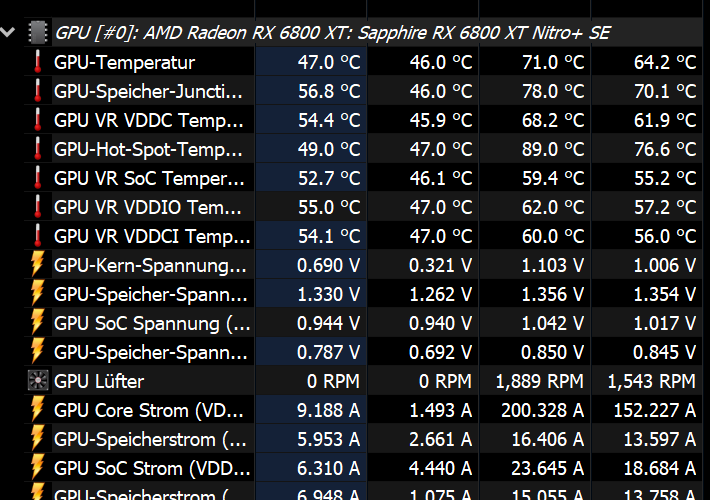Click thermometer icon beside GPU-Hot-Spot-Temp...
Screen dimensions: 710x500
pos(38,149)
